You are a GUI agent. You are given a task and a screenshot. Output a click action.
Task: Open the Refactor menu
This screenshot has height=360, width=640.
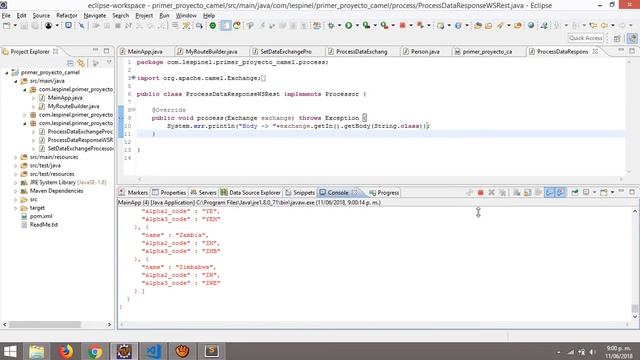pos(67,16)
